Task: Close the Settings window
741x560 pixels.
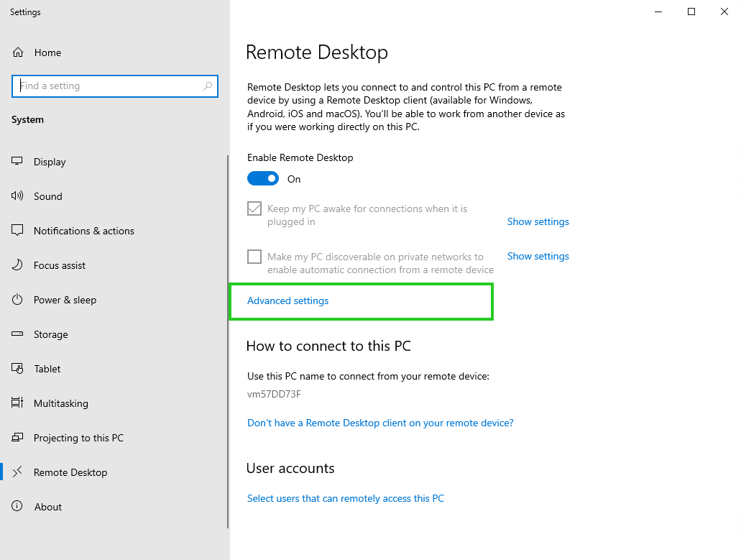Action: pyautogui.click(x=724, y=12)
